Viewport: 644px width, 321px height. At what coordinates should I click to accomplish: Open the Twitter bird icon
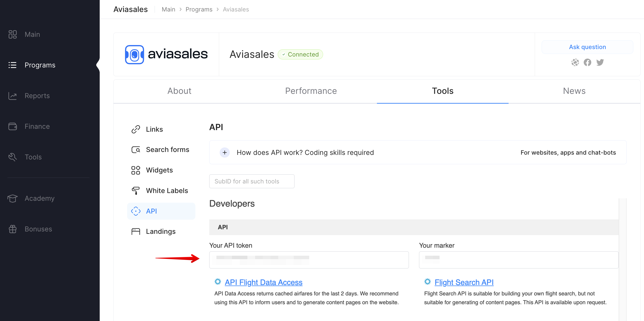coord(600,62)
